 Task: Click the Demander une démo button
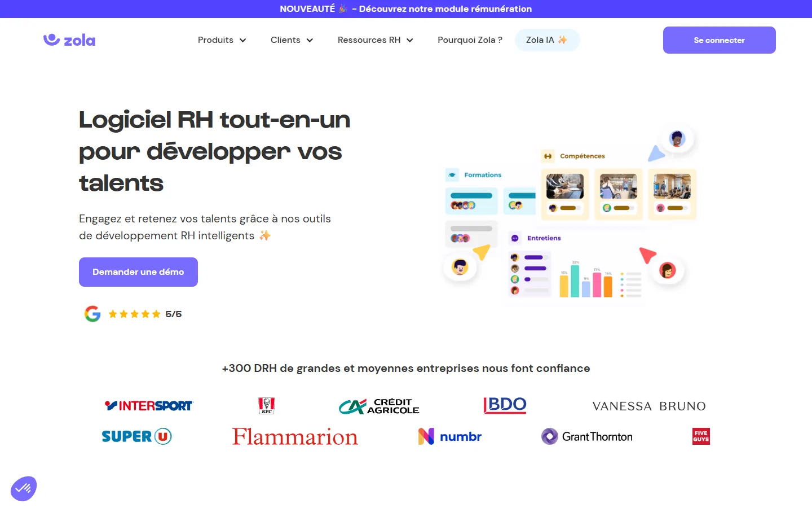(138, 272)
